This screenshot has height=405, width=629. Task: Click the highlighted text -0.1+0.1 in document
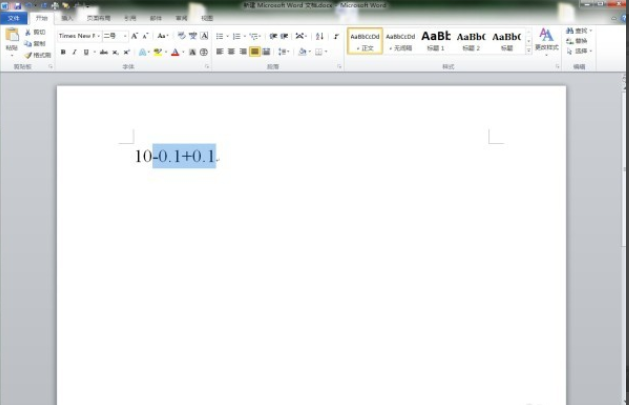tap(184, 156)
